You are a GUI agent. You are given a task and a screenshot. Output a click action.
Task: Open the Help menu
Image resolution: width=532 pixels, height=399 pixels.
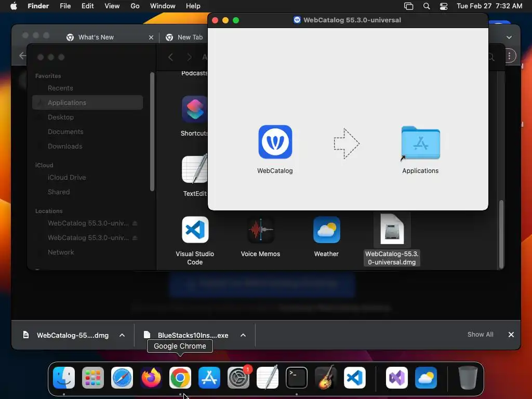pos(193,6)
